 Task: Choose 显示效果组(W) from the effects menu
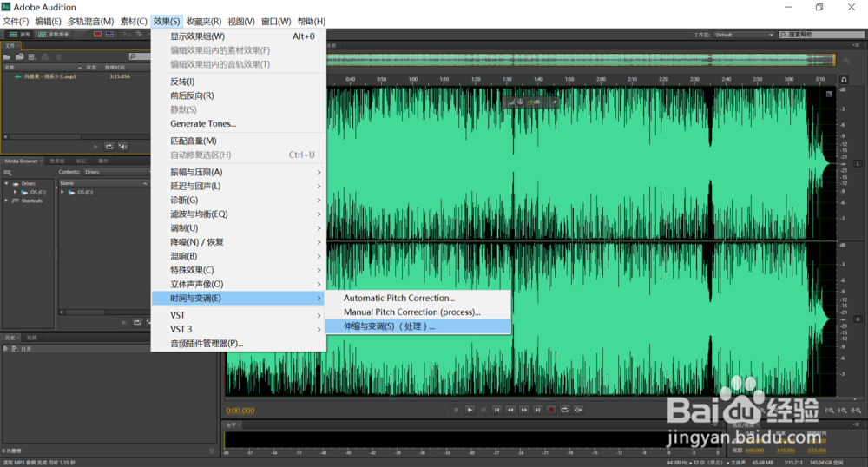(x=239, y=36)
